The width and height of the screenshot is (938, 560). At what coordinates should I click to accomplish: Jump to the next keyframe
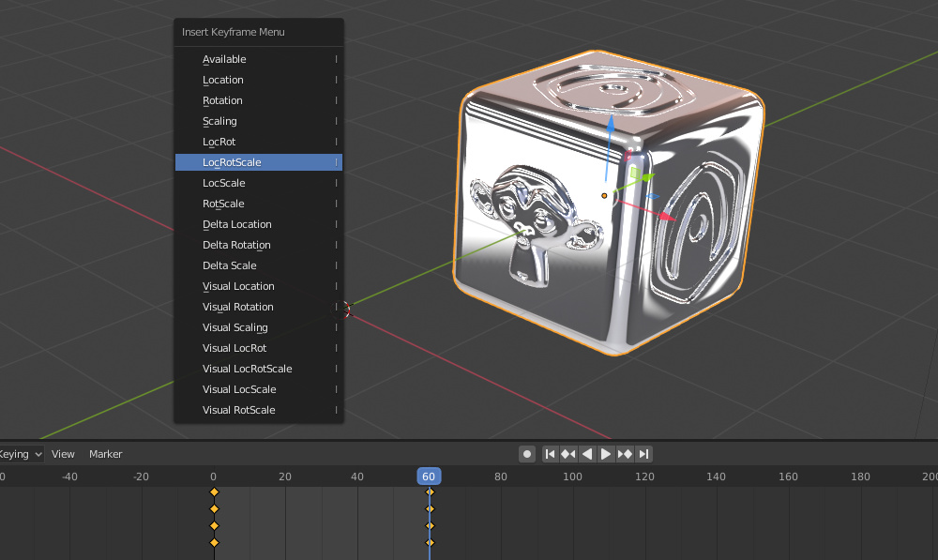pyautogui.click(x=625, y=454)
